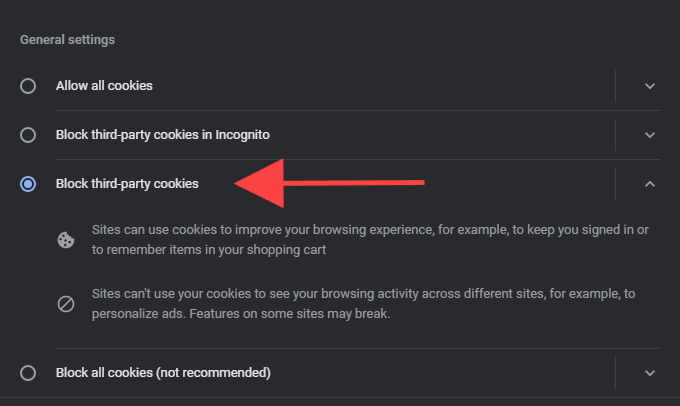The width and height of the screenshot is (680, 406).
Task: Expand Block third-party cookies in Incognito chevron
Action: tap(650, 135)
